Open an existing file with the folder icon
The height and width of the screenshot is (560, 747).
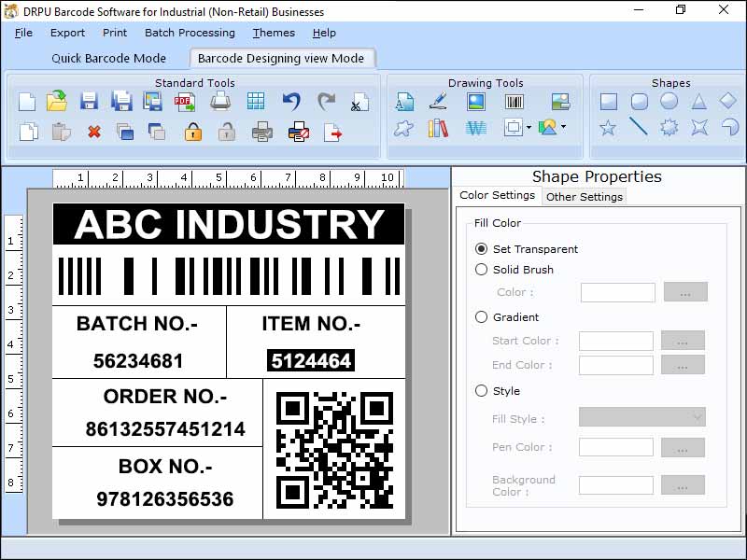[57, 101]
